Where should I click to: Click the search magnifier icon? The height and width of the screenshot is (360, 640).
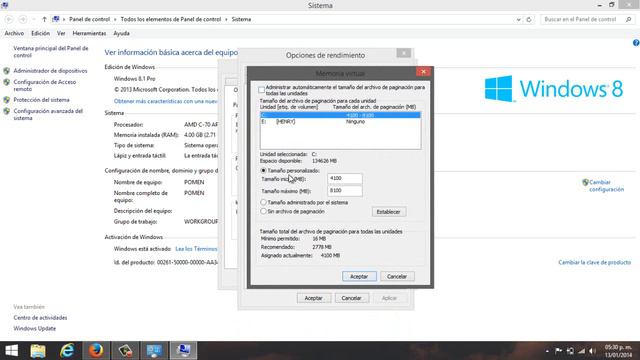coord(629,19)
